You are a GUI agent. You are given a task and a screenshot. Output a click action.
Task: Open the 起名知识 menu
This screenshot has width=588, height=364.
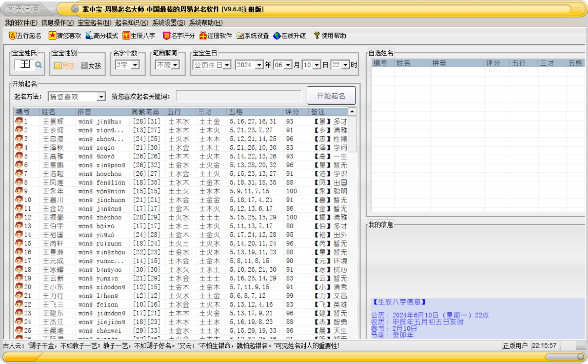coord(132,23)
